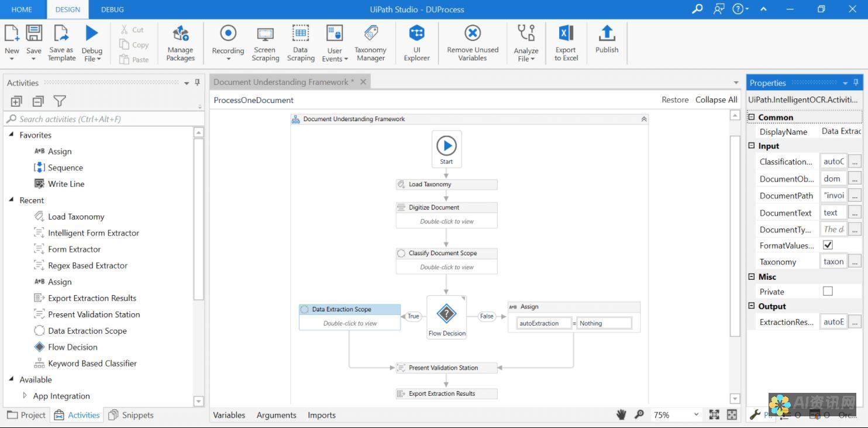
Task: Collapse the Document Understanding Framework flowchart
Action: tap(643, 119)
